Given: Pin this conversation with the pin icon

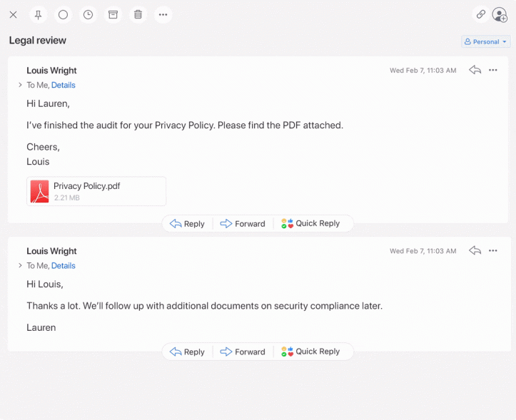Looking at the screenshot, I should click(x=38, y=15).
